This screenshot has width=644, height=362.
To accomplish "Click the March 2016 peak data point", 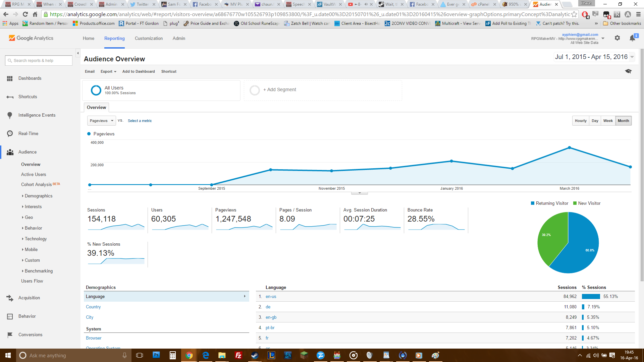I will pyautogui.click(x=570, y=148).
